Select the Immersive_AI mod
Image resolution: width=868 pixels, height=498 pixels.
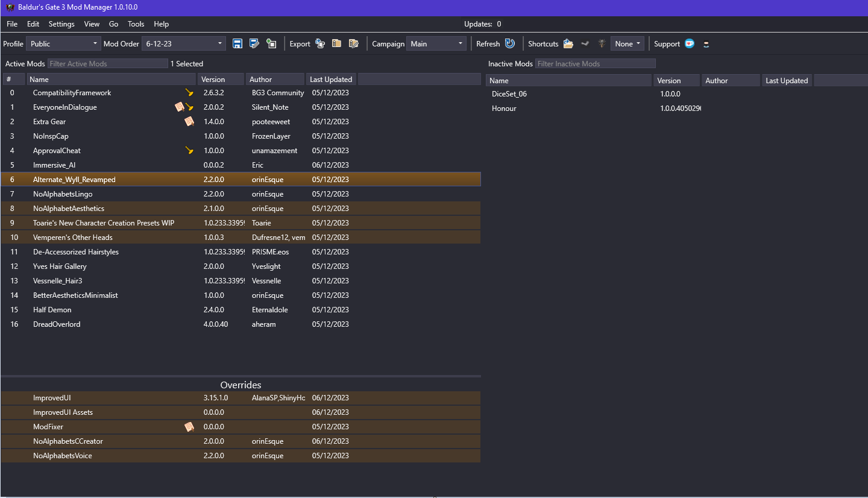coord(241,165)
